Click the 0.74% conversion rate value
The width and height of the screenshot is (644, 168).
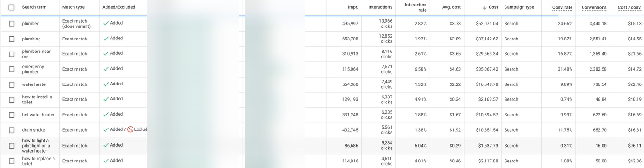click(x=566, y=99)
